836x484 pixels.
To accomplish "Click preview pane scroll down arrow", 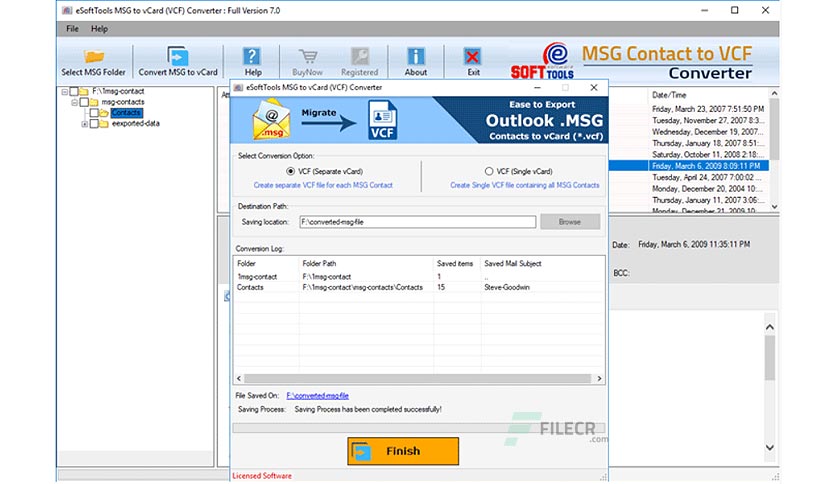I will [769, 448].
